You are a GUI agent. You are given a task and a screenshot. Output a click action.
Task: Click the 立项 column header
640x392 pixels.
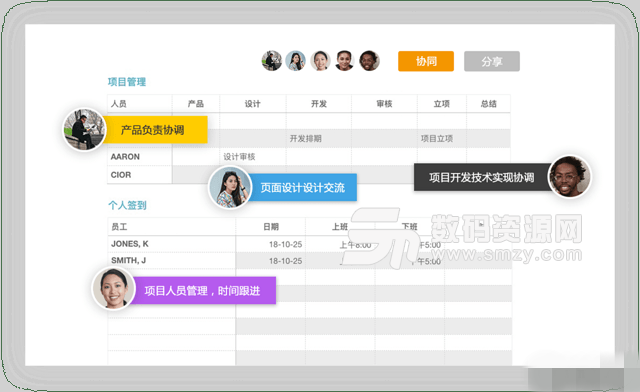click(x=442, y=104)
